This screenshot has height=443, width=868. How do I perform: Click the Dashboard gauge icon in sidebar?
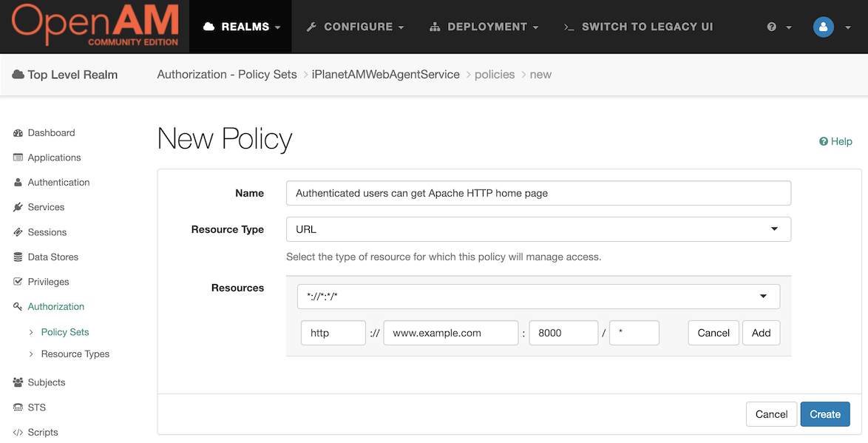(x=18, y=133)
